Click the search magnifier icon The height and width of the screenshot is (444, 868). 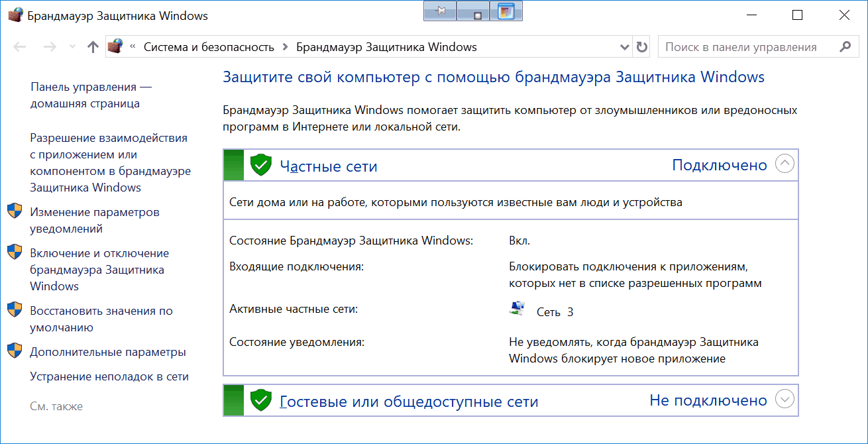[845, 46]
